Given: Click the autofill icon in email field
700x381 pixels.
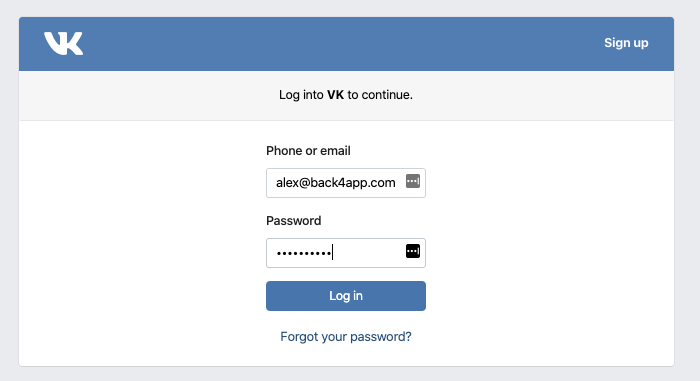Looking at the screenshot, I should (413, 181).
